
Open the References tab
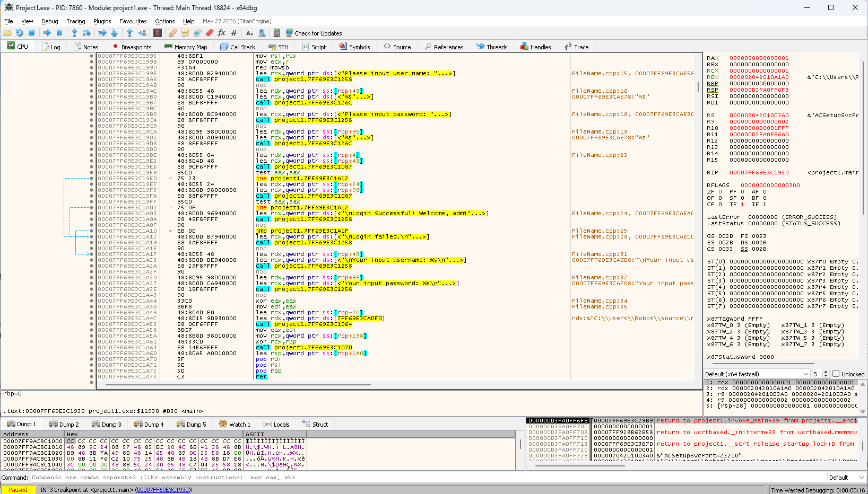click(444, 47)
